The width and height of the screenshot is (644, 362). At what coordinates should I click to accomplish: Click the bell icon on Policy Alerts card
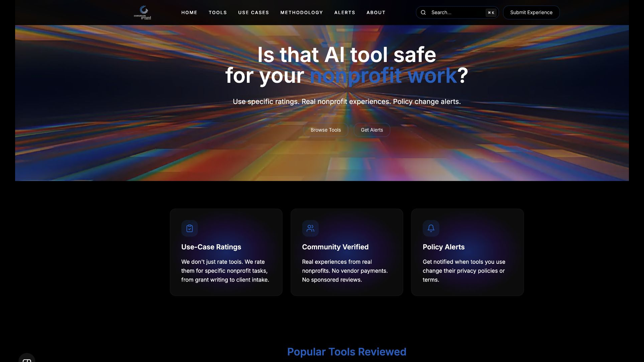(x=431, y=228)
